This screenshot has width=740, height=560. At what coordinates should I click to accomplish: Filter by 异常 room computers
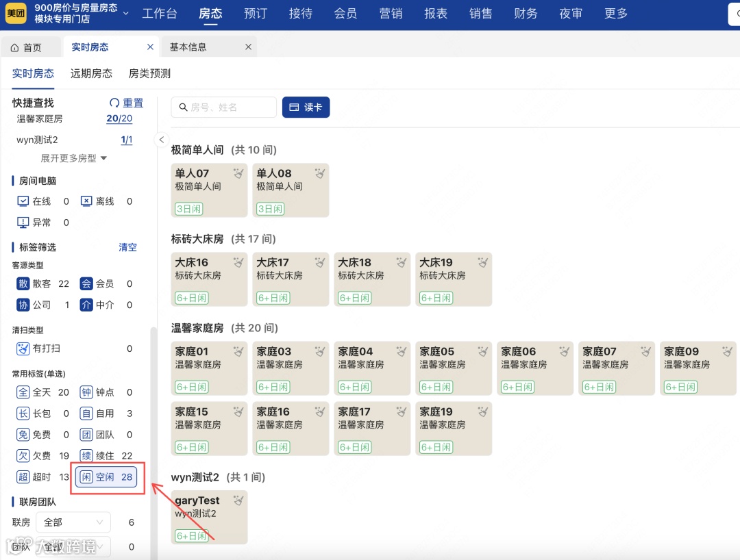(x=43, y=222)
